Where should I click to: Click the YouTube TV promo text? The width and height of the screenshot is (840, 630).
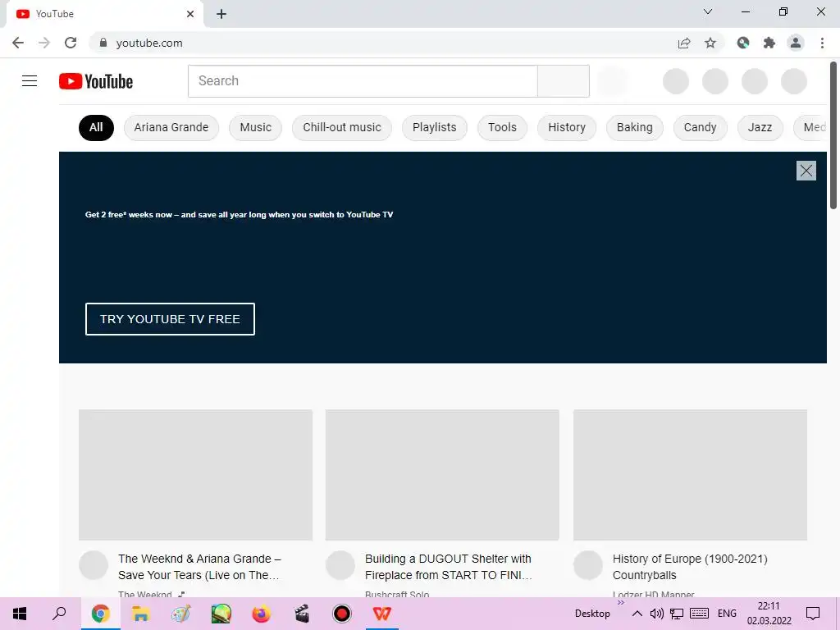coord(239,215)
